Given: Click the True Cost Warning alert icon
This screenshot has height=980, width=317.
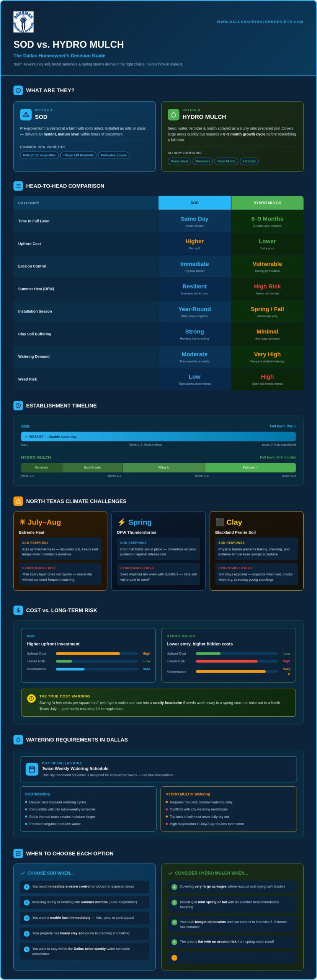Looking at the screenshot, I should click(31, 698).
